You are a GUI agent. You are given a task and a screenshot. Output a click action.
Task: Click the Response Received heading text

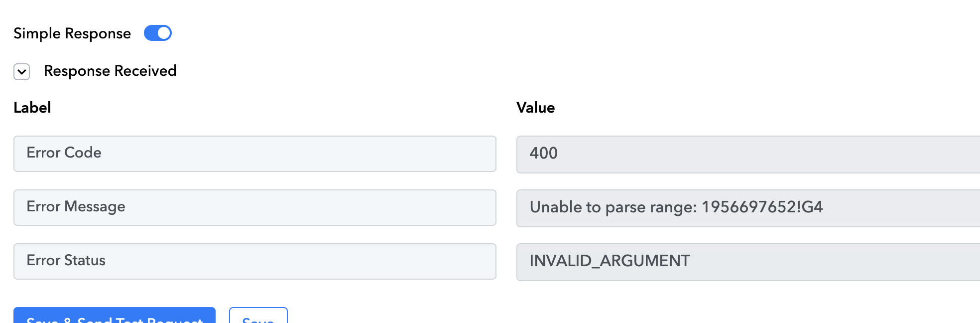click(110, 71)
